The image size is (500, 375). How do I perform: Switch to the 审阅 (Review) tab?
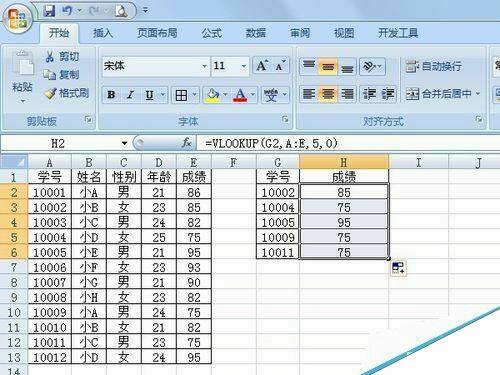[x=300, y=33]
